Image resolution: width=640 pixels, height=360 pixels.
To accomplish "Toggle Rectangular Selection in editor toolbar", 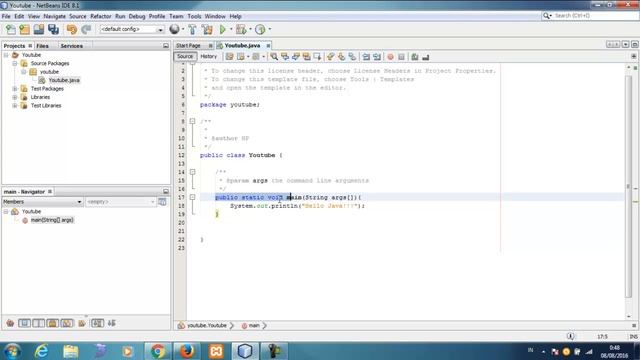I will [x=317, y=57].
